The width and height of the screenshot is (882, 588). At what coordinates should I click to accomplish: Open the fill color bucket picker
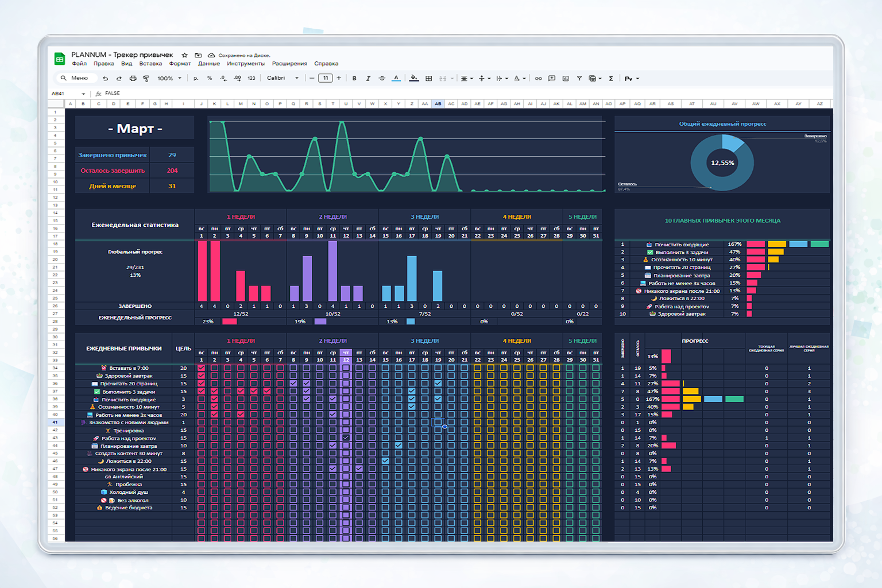click(413, 79)
